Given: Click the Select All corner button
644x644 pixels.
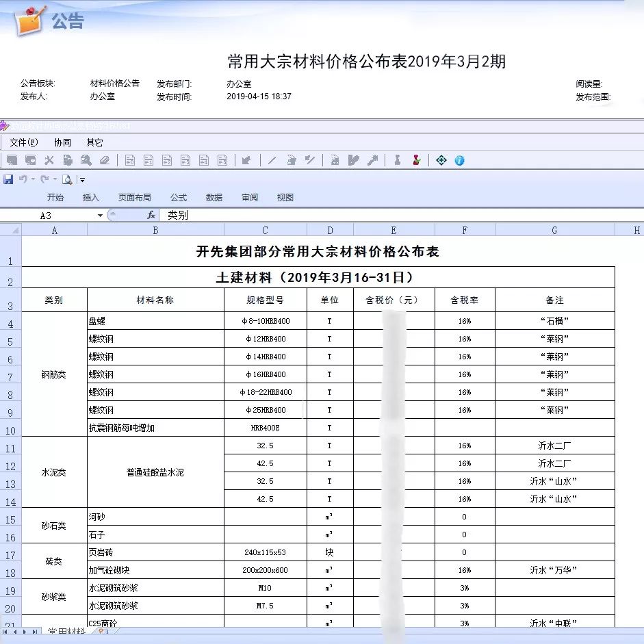Looking at the screenshot, I should coord(11,230).
